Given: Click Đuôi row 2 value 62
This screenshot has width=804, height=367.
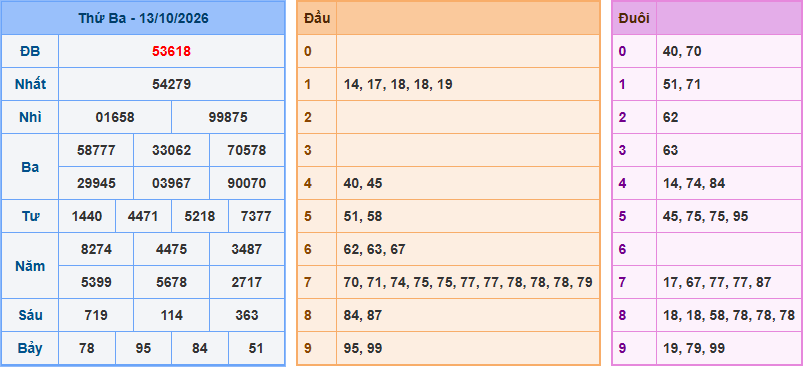Looking at the screenshot, I should pos(670,117).
